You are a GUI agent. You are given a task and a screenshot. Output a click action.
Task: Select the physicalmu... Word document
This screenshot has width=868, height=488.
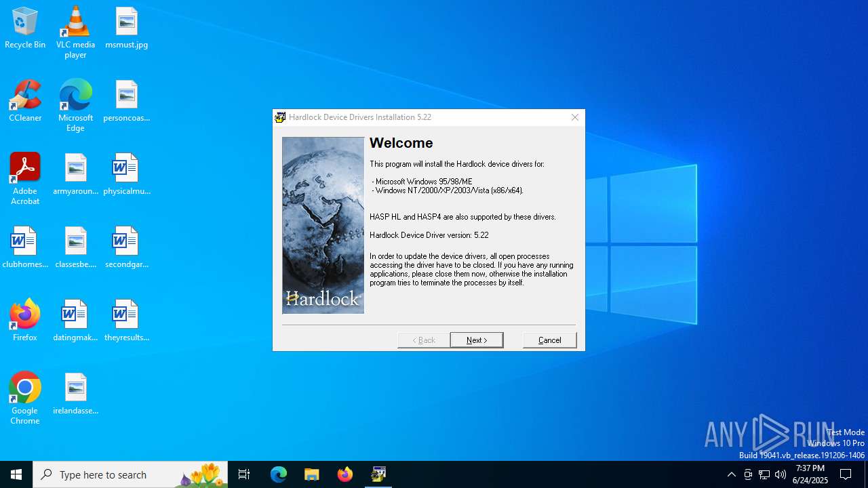pyautogui.click(x=126, y=175)
